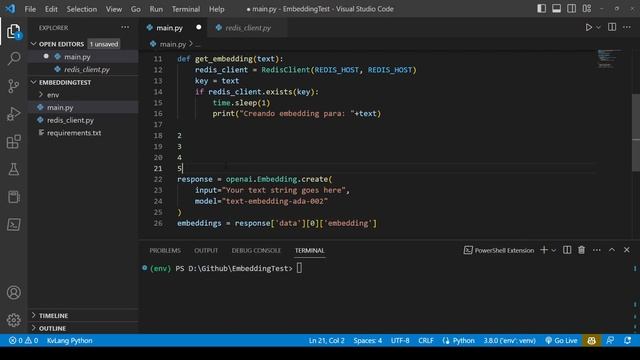Image resolution: width=640 pixels, height=360 pixels.
Task: Click Go Live in status bar
Action: point(561,340)
